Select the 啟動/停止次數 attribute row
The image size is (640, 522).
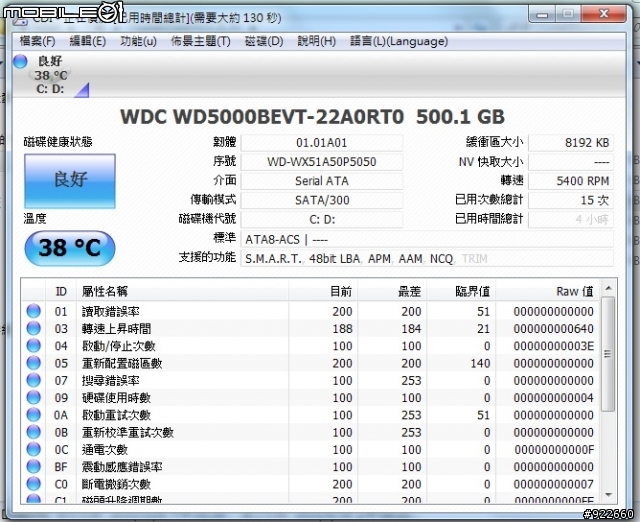[x=311, y=346]
